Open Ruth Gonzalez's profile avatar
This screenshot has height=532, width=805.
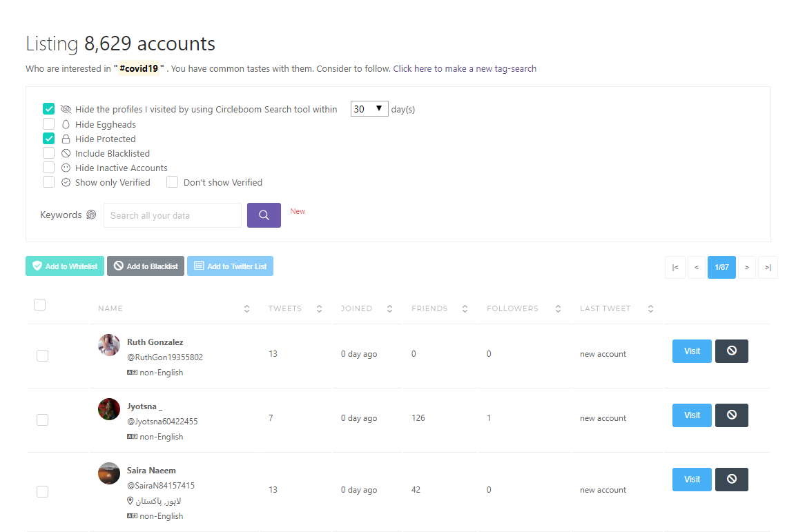pyautogui.click(x=109, y=345)
